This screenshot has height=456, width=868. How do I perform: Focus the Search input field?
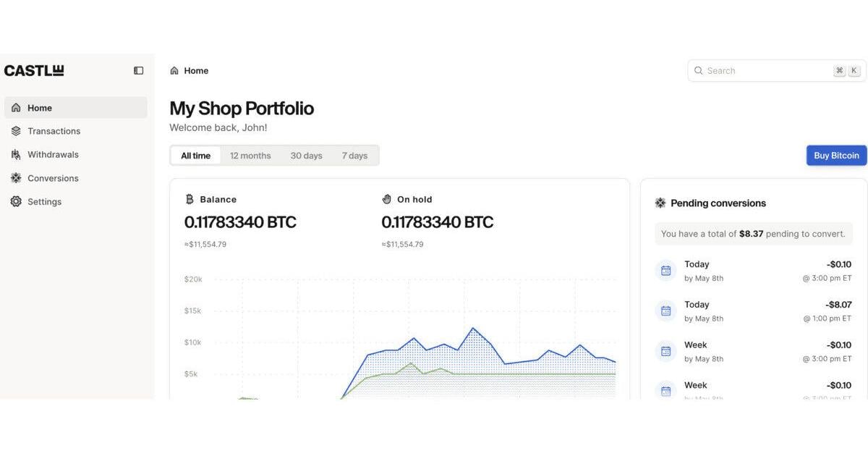point(777,71)
